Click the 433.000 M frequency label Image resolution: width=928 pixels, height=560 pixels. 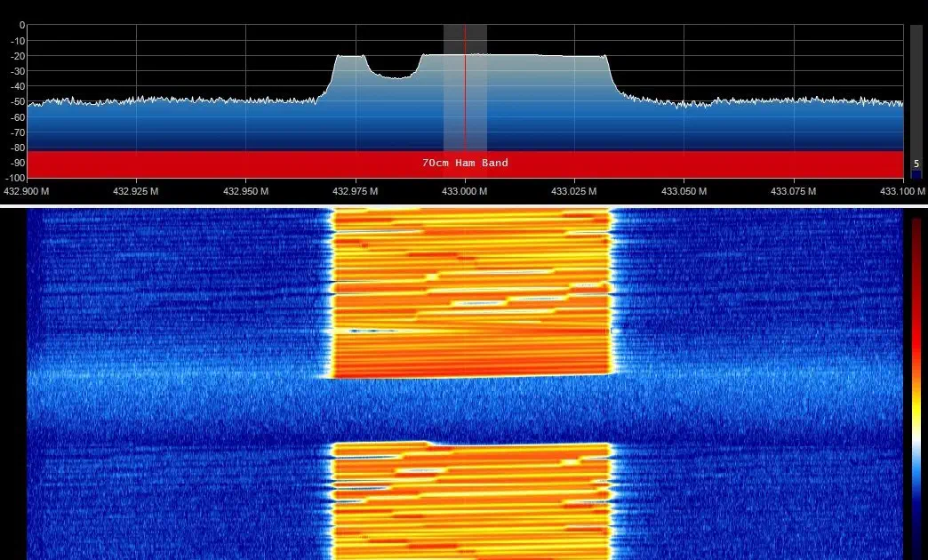(465, 191)
